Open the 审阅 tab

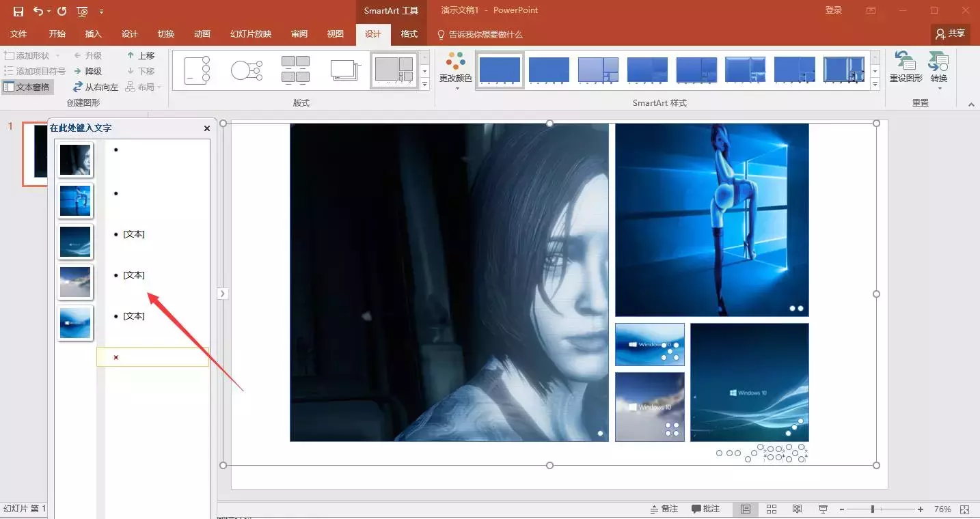[299, 34]
